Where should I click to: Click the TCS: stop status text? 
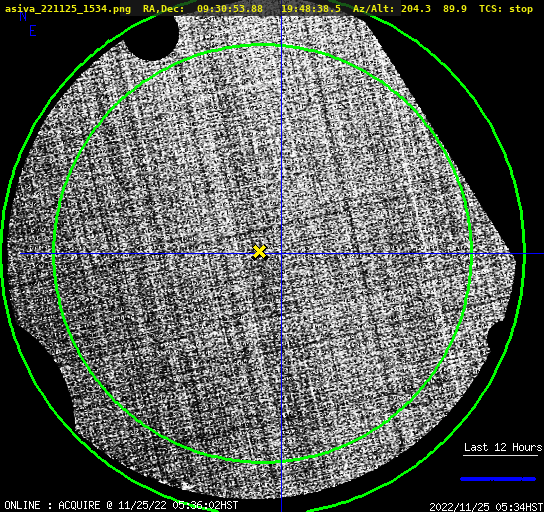click(505, 9)
